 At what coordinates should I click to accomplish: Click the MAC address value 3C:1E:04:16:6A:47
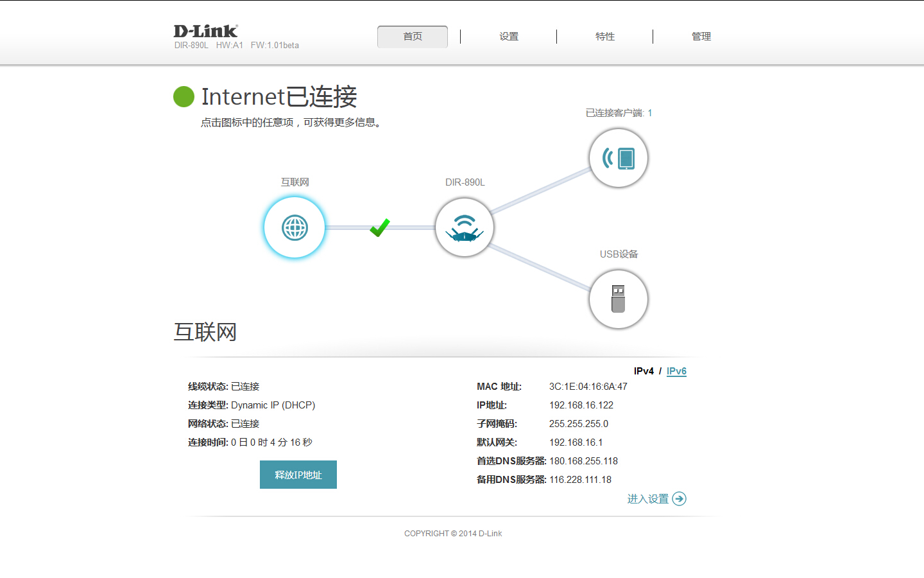588,387
